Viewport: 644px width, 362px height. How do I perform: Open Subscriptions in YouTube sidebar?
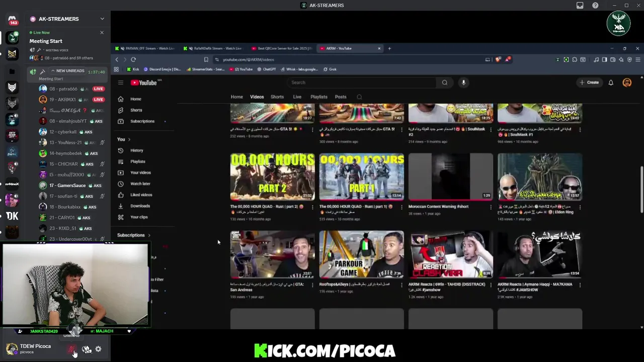click(x=143, y=121)
